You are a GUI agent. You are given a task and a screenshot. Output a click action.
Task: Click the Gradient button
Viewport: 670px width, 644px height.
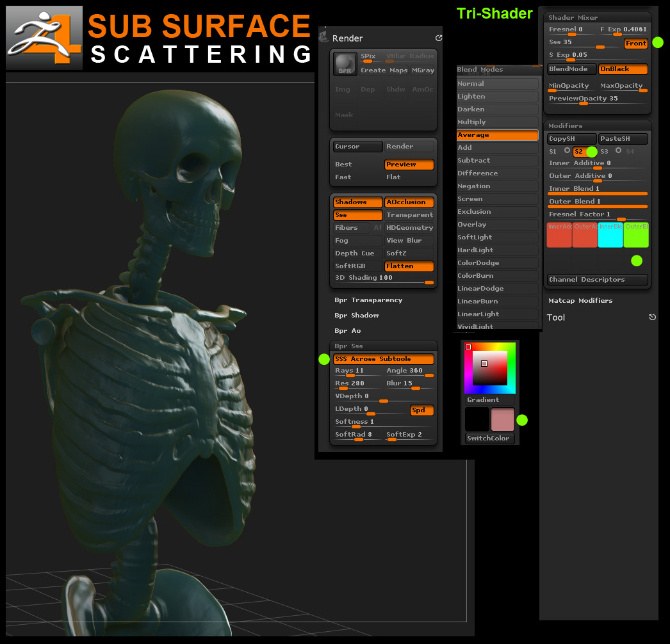489,399
